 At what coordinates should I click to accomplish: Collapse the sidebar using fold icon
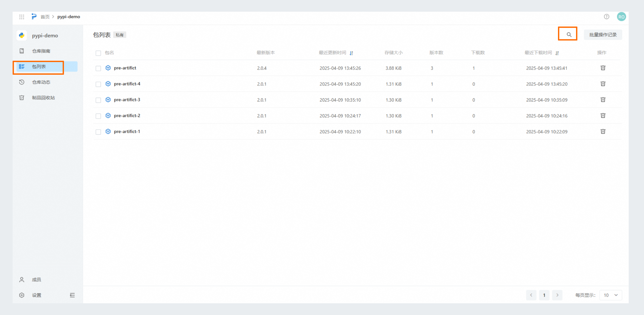point(72,295)
